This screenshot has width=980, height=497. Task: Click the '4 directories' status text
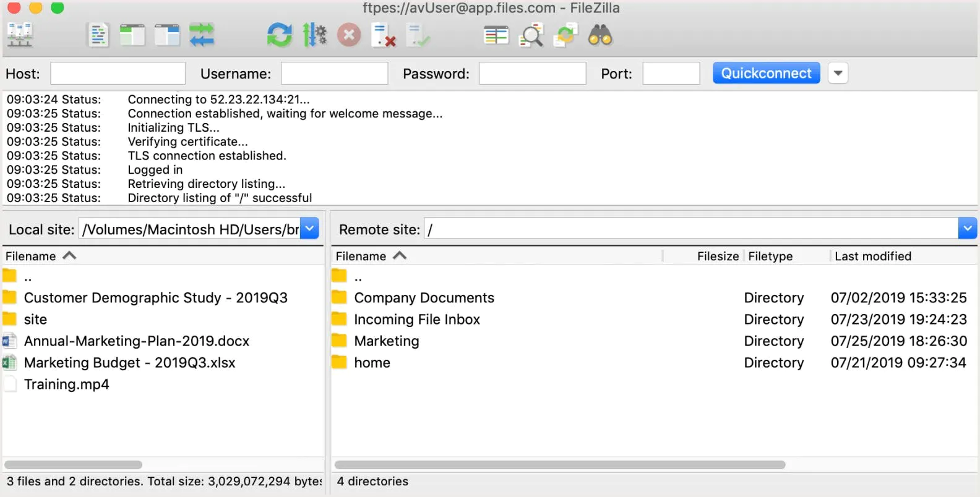(372, 481)
